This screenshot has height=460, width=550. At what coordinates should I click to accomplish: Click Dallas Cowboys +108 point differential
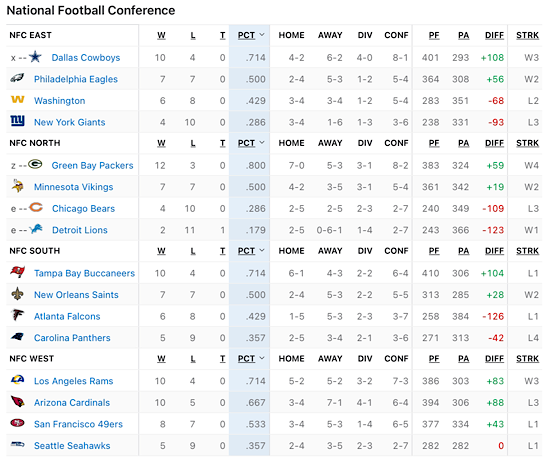[492, 58]
